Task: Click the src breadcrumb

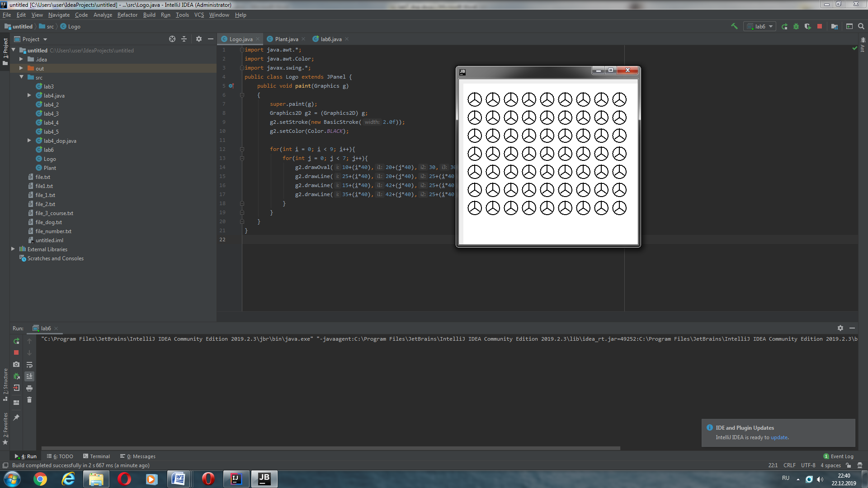Action: (47, 27)
